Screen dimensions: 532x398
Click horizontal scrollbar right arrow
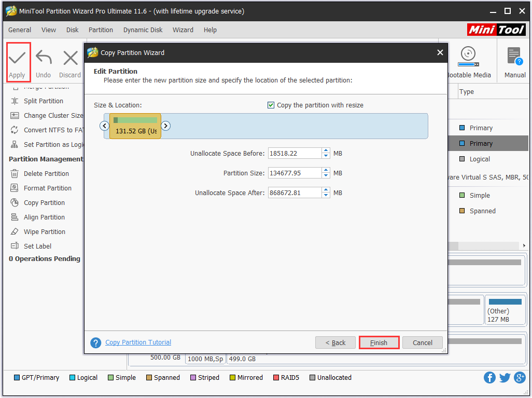(x=524, y=245)
